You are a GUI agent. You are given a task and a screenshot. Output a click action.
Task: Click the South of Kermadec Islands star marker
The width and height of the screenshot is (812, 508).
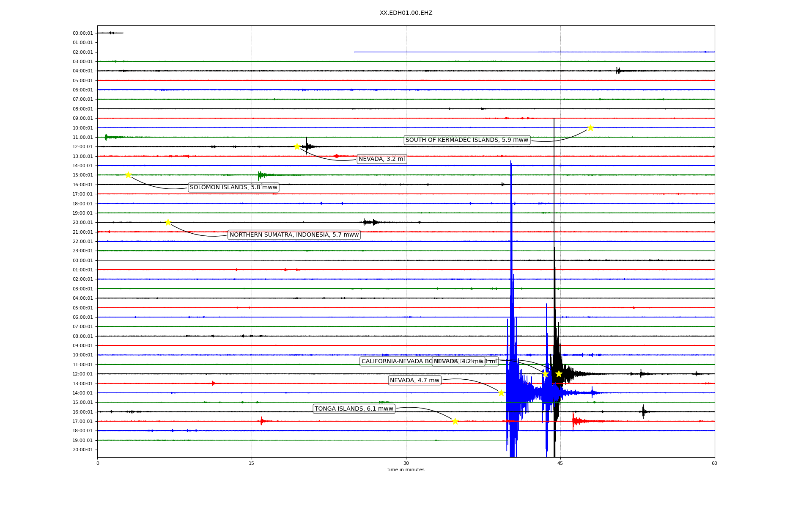click(590, 128)
